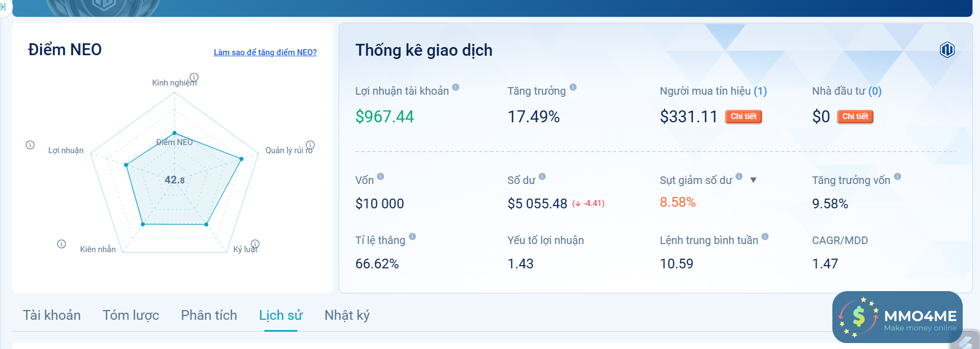Open the Làm sao để tăng điểm NEO link
Viewport: 980px width, 349px height.
[x=265, y=52]
